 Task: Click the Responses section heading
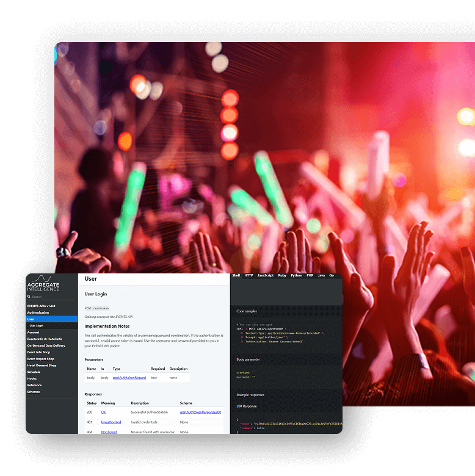pos(93,394)
